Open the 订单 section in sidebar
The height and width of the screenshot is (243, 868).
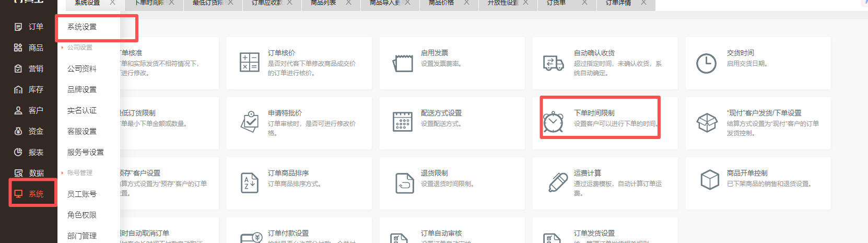click(x=29, y=27)
